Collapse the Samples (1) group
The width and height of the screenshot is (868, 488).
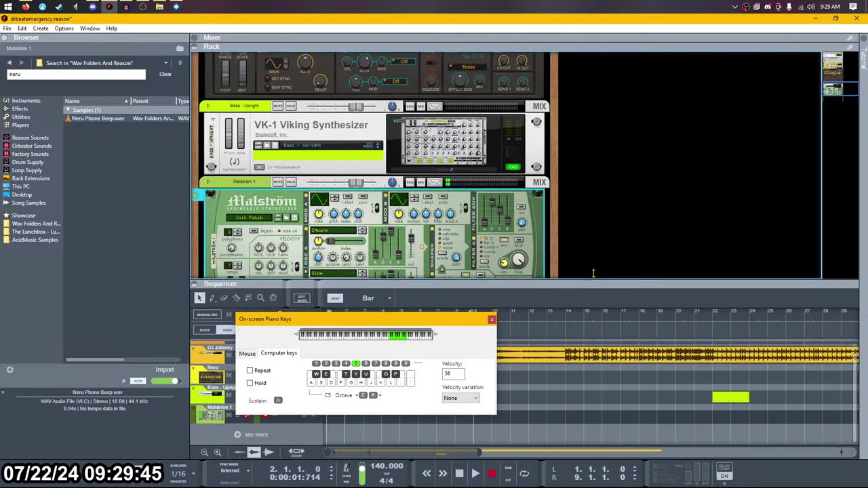point(68,110)
